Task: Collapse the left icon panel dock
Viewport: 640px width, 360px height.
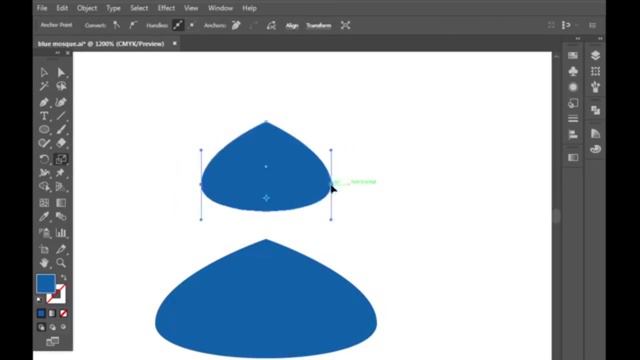Action: pyautogui.click(x=578, y=38)
